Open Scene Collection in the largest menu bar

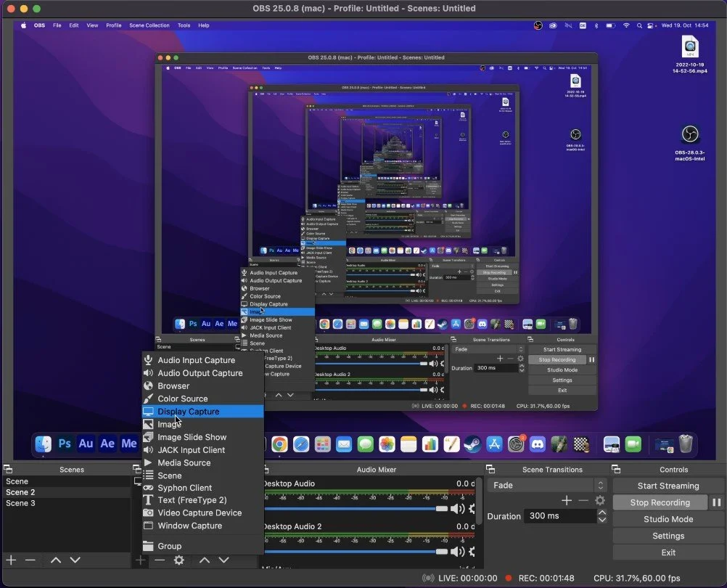pos(149,25)
